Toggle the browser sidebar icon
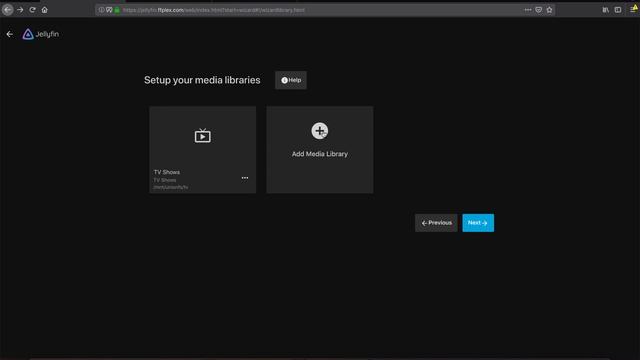This screenshot has width=640, height=360. coord(618,10)
